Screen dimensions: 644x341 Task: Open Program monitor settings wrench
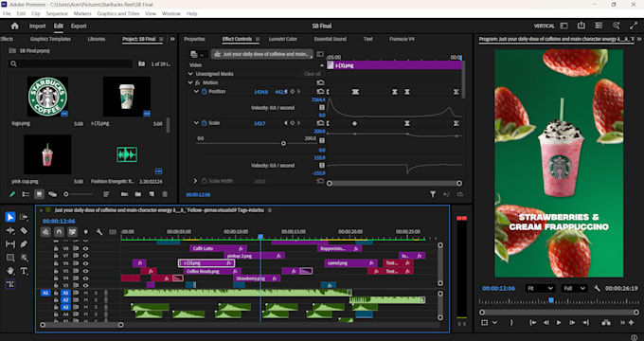pyautogui.click(x=598, y=288)
